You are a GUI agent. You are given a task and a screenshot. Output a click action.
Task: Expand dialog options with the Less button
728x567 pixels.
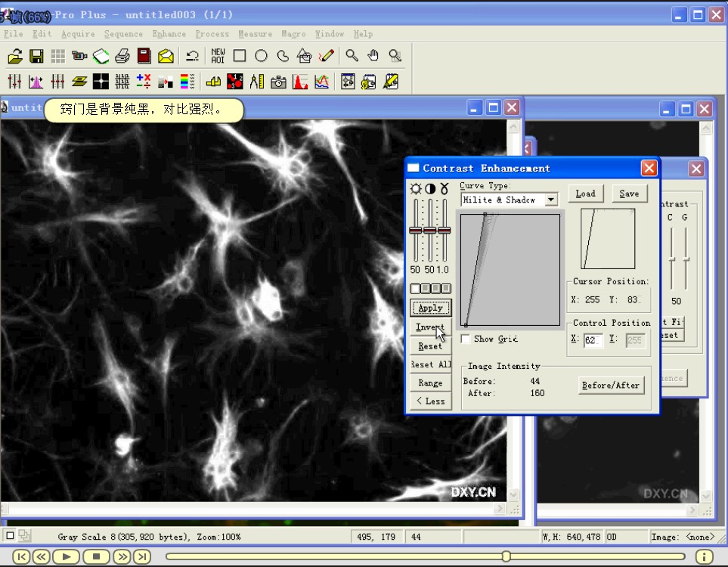coord(429,401)
